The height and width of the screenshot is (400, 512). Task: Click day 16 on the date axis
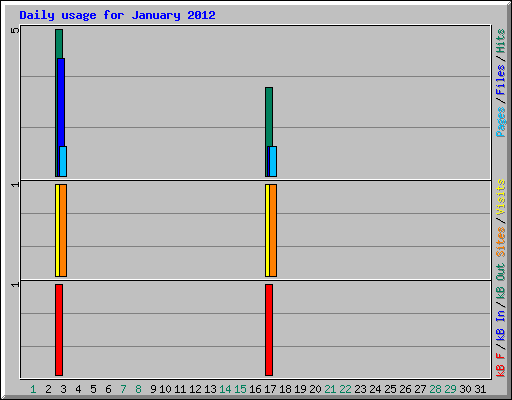pyautogui.click(x=255, y=389)
